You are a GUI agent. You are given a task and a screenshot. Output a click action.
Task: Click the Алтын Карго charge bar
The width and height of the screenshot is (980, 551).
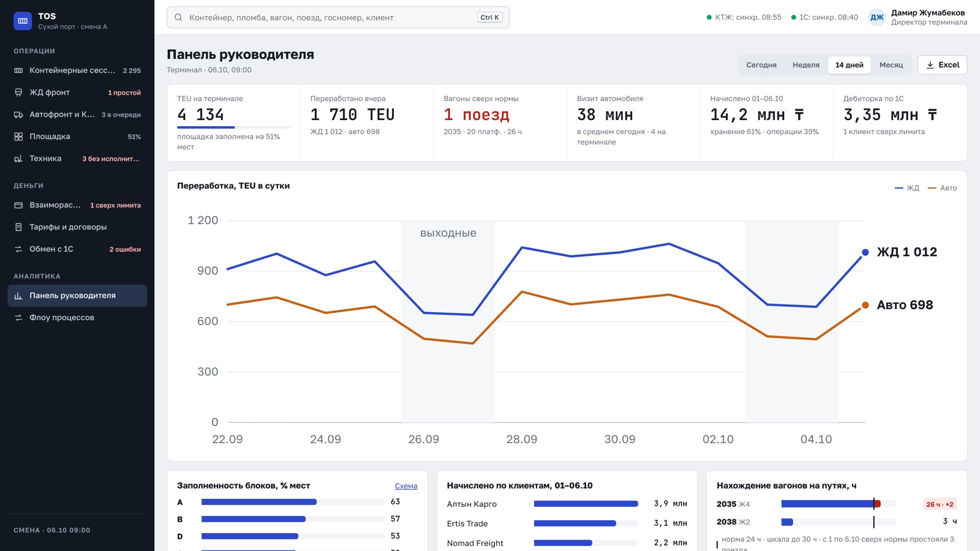click(586, 504)
